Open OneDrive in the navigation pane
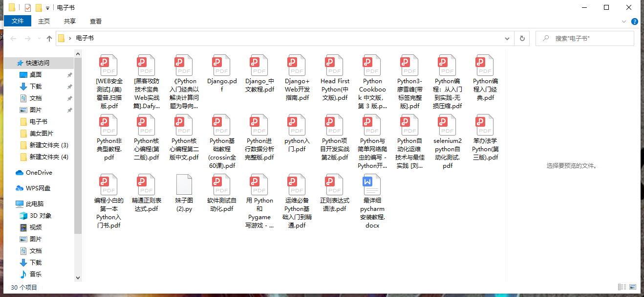Image resolution: width=644 pixels, height=297 pixels. [x=39, y=172]
